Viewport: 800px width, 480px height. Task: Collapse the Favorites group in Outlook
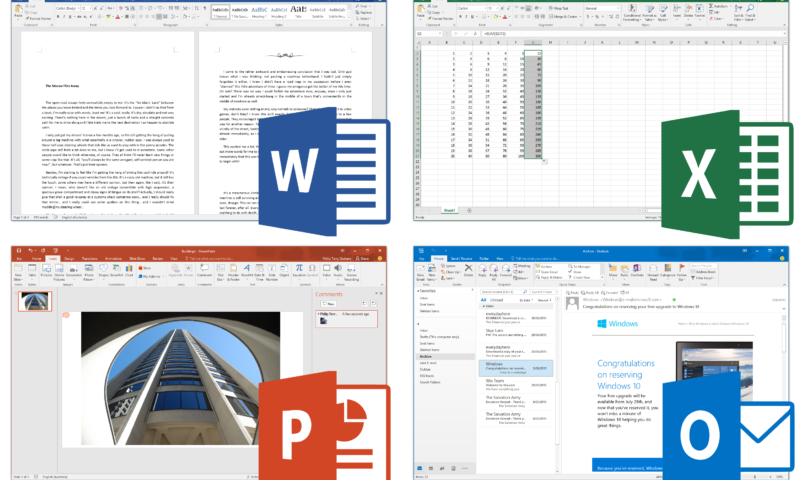click(x=419, y=291)
